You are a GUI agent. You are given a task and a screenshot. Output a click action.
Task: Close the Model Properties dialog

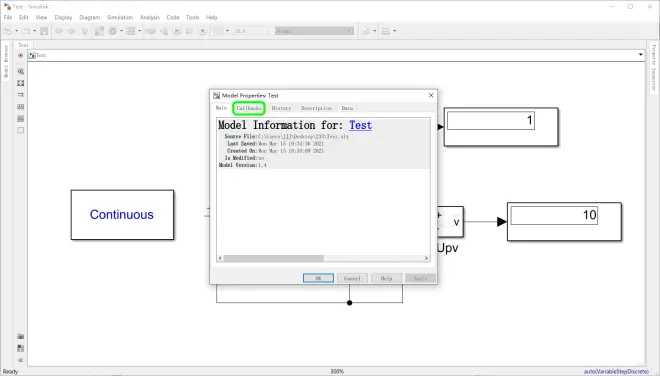431,96
